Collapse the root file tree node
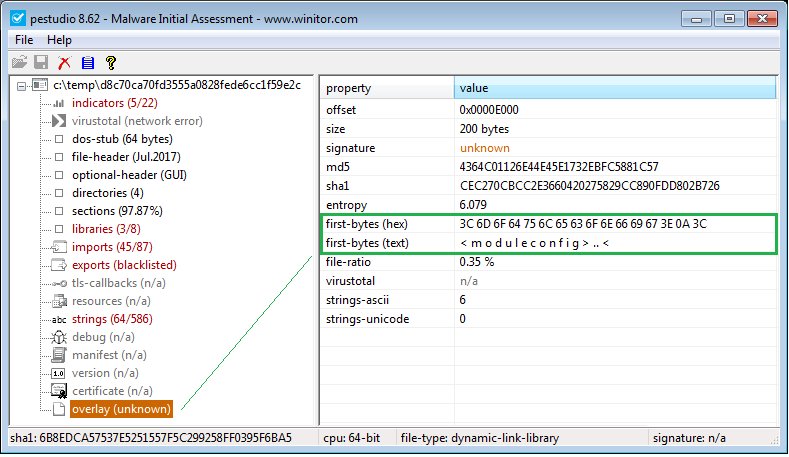This screenshot has width=789, height=457. 21,86
